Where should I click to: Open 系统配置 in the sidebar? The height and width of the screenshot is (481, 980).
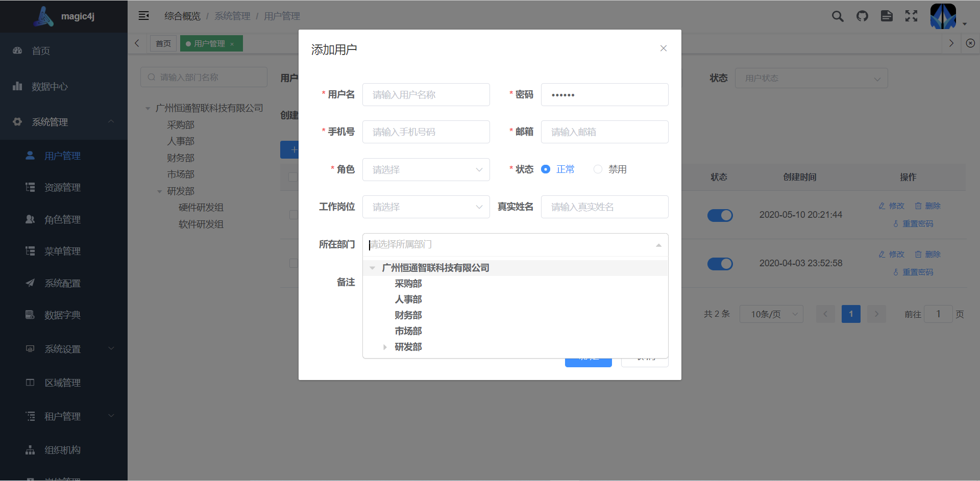(64, 283)
